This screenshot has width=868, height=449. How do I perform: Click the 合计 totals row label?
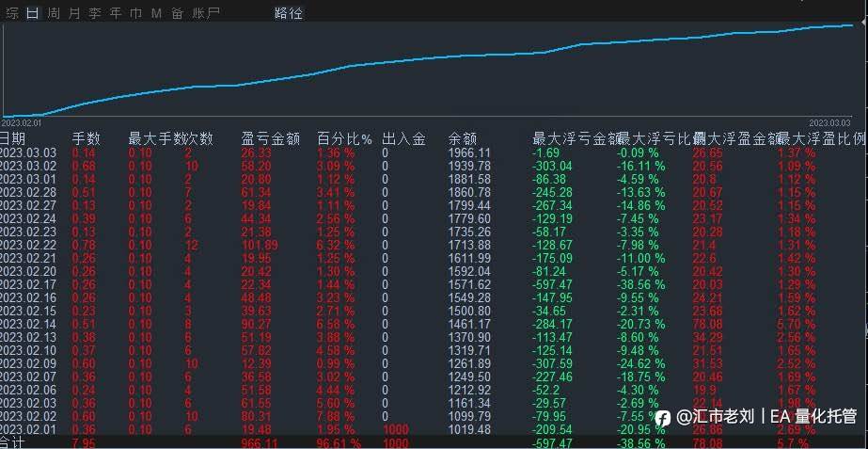pyautogui.click(x=13, y=443)
